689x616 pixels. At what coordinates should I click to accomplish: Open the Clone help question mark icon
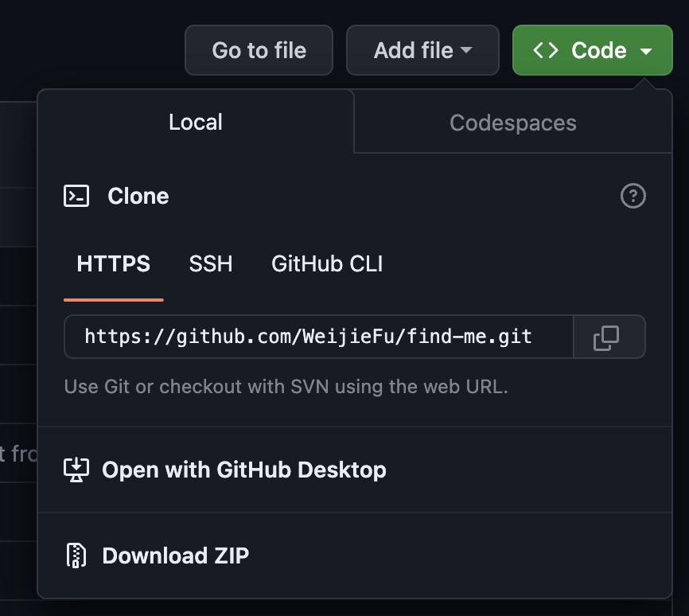(x=633, y=196)
